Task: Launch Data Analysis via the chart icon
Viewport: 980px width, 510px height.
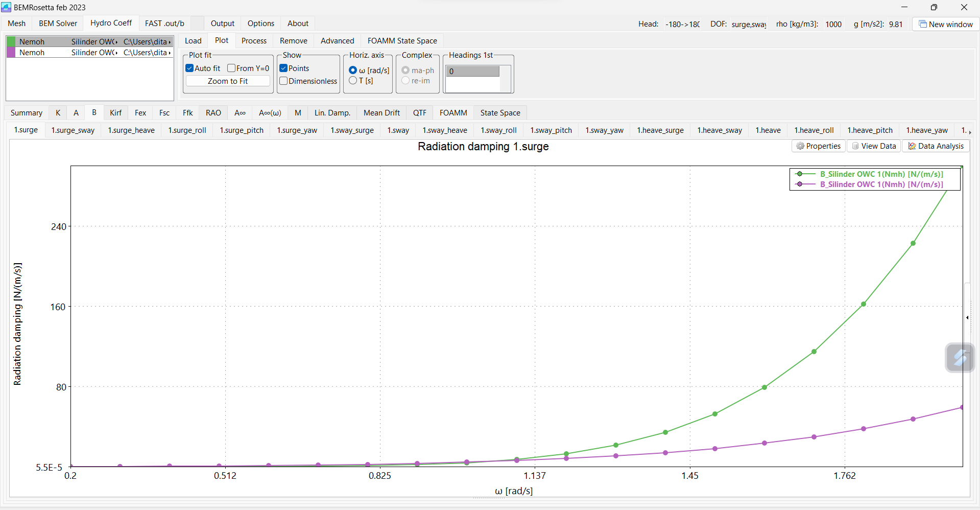Action: pos(936,146)
